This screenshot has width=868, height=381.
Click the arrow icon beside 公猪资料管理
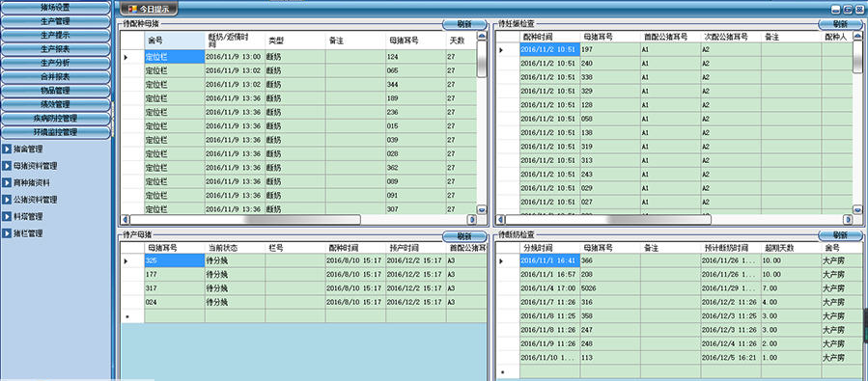[7, 199]
